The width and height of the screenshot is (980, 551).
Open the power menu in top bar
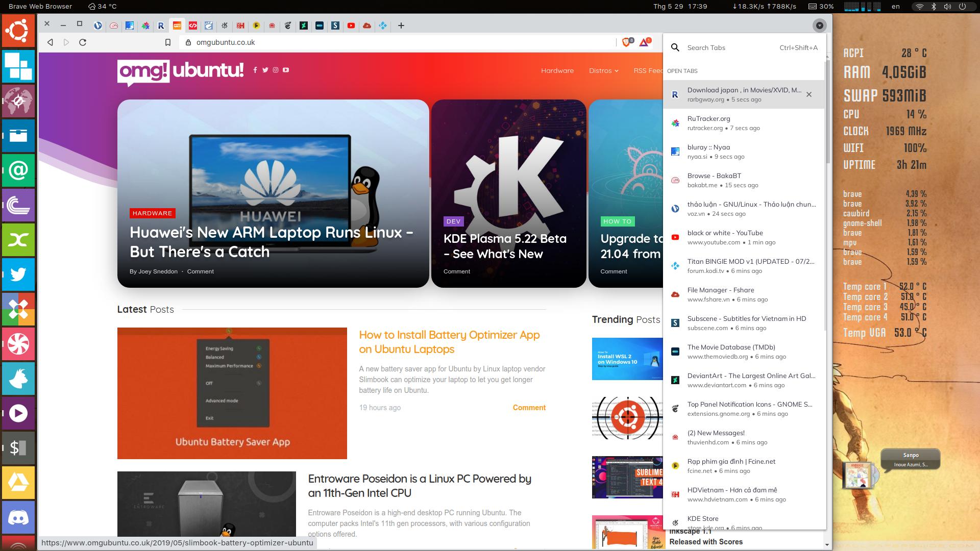[x=962, y=7]
